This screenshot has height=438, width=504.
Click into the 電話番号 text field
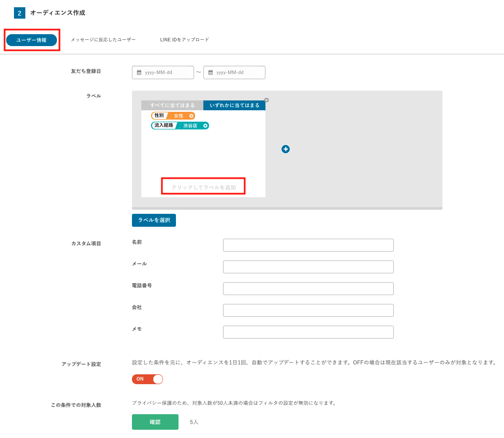point(308,288)
